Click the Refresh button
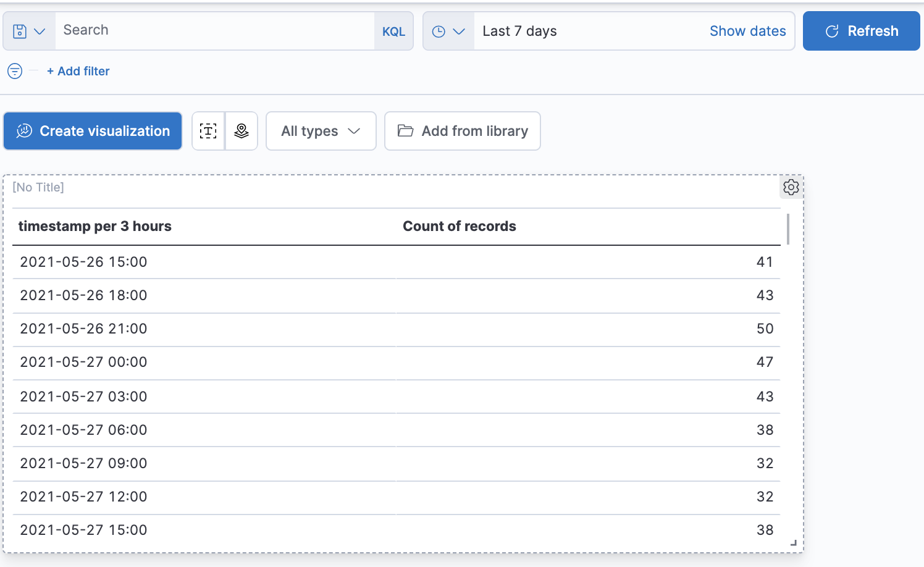 [x=862, y=31]
